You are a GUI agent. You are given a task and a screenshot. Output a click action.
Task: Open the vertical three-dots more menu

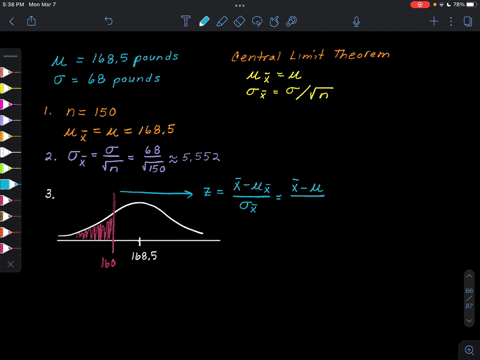pos(451,22)
